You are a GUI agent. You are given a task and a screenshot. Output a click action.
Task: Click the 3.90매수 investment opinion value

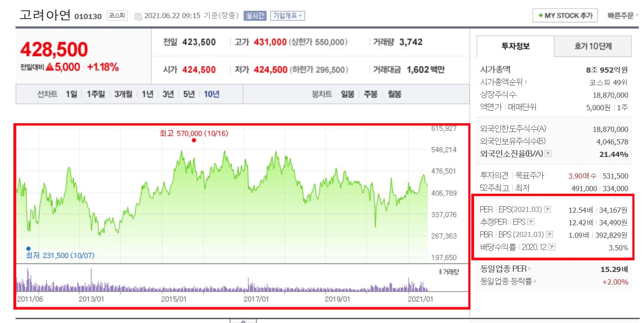pos(583,176)
